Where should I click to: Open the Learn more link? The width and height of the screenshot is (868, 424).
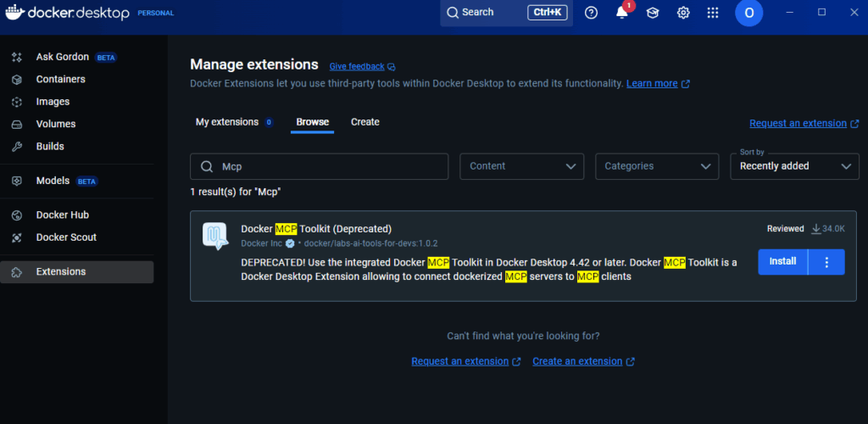[x=652, y=84]
